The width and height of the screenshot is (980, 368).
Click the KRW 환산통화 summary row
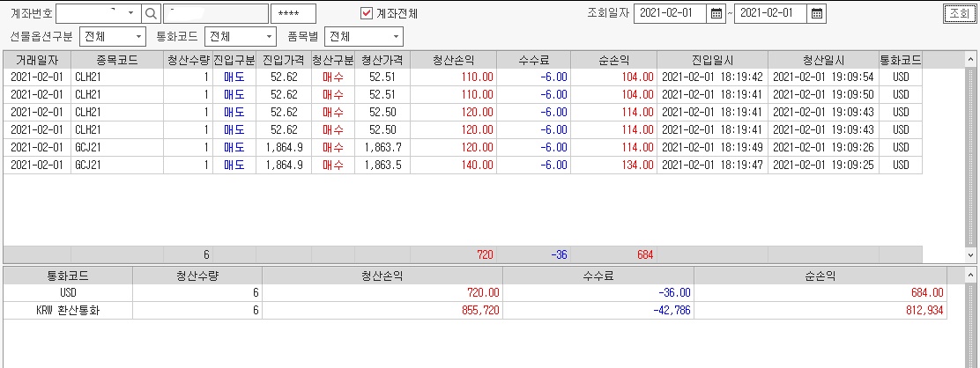pos(476,310)
